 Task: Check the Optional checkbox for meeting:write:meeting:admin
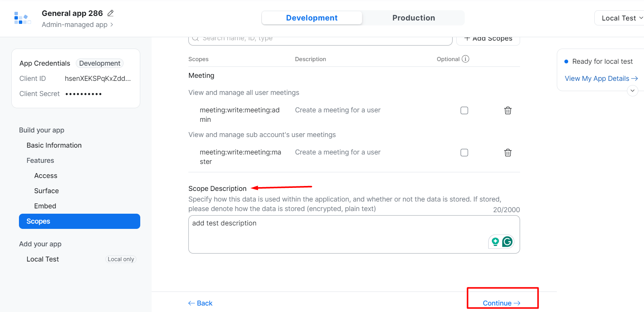(x=464, y=110)
